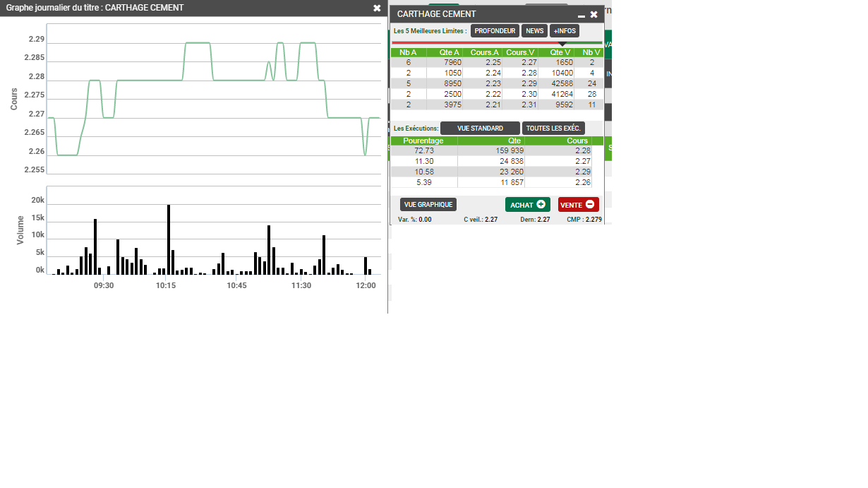Screen dimensions: 868x488
Task: Select the Nb A column header
Action: [409, 52]
